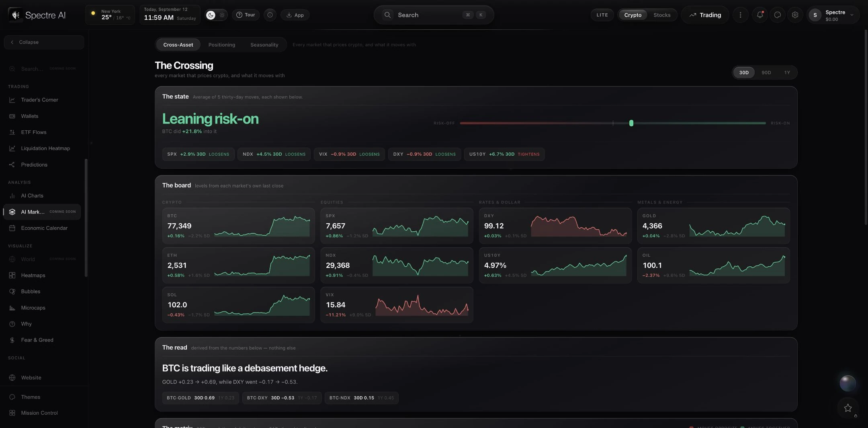Open the GOLD 4,366 card

pos(713,226)
